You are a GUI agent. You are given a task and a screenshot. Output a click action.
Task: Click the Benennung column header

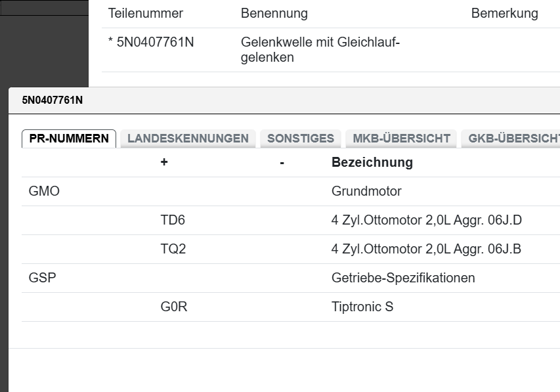(x=274, y=13)
